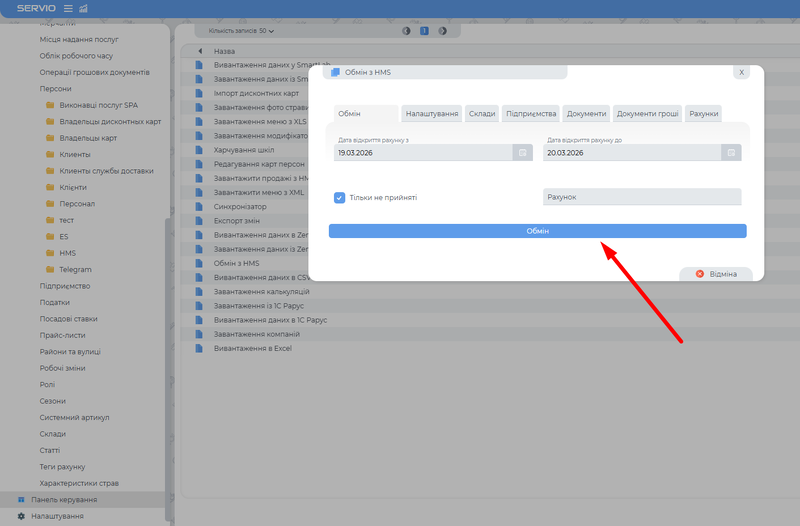Expand the Кількість записів 50 dropdown

(241, 31)
